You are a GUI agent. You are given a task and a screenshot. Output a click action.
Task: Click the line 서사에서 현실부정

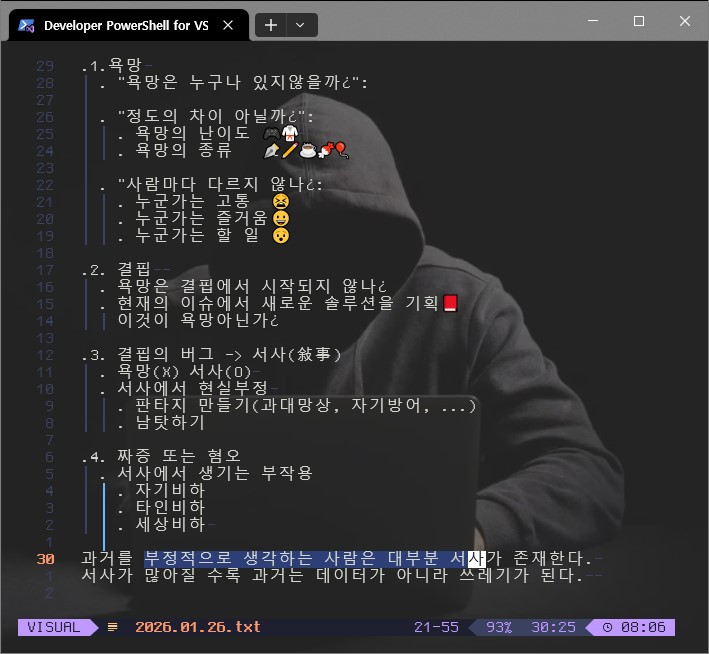coord(193,389)
